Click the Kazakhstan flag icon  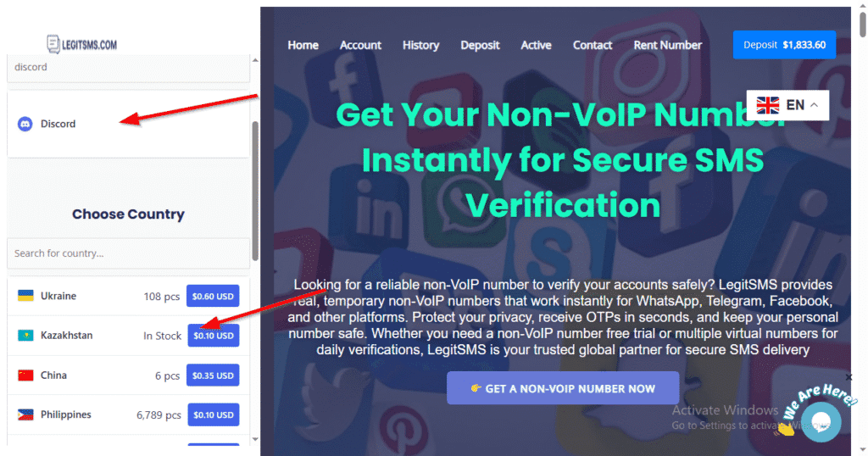click(x=25, y=336)
